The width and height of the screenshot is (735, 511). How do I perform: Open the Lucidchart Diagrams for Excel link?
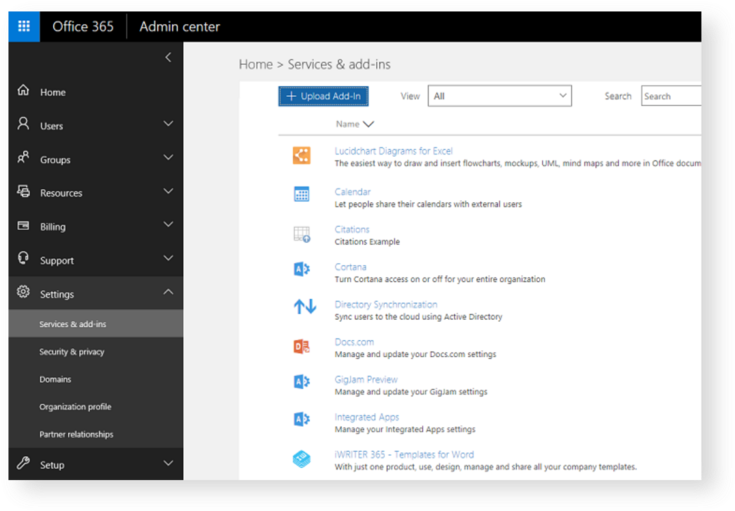[x=393, y=151]
